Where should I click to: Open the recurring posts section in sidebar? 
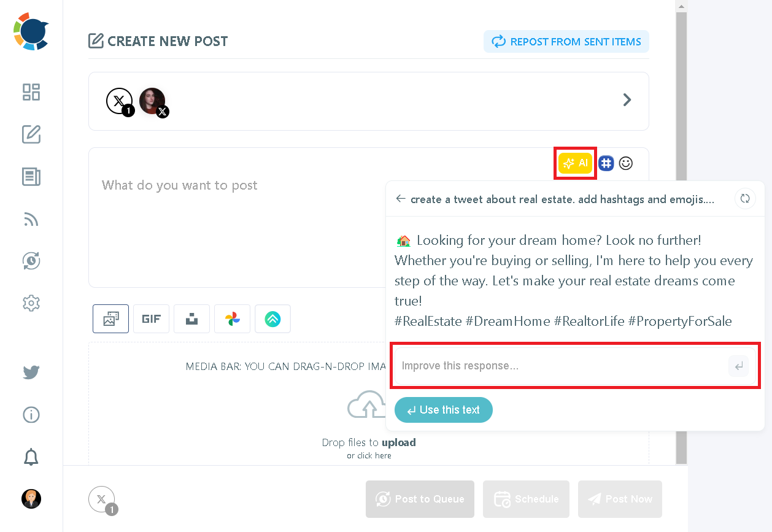point(31,260)
